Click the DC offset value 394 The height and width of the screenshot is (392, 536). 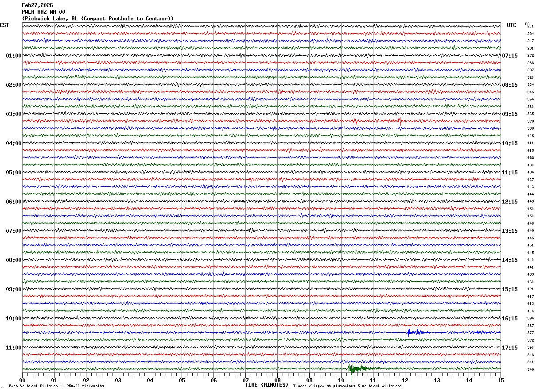[x=530, y=319]
